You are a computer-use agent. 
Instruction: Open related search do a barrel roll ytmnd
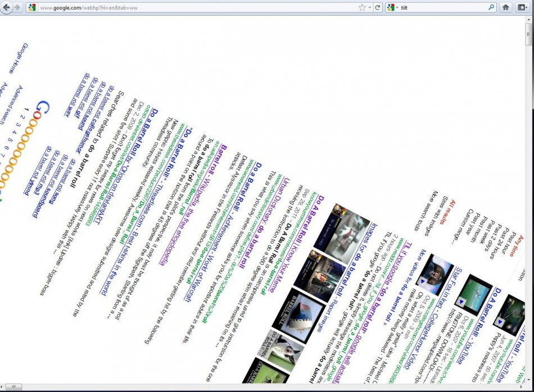coord(37,171)
